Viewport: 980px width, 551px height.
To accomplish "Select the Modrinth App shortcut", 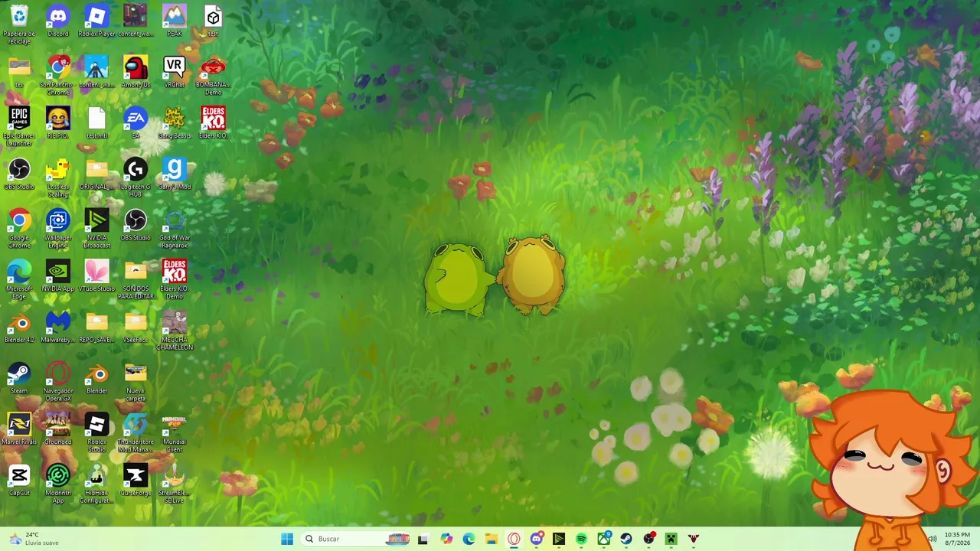I will pyautogui.click(x=58, y=484).
